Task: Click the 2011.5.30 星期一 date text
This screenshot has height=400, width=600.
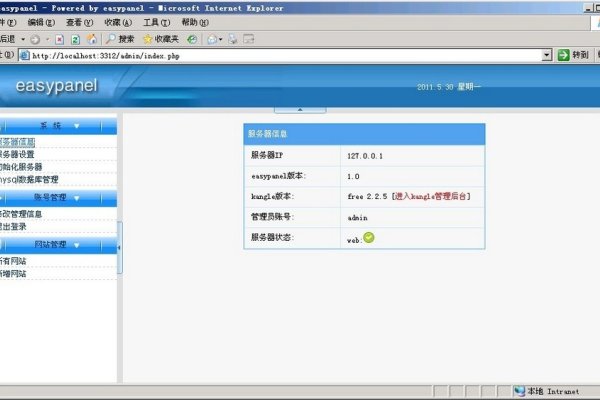Action: (x=448, y=87)
